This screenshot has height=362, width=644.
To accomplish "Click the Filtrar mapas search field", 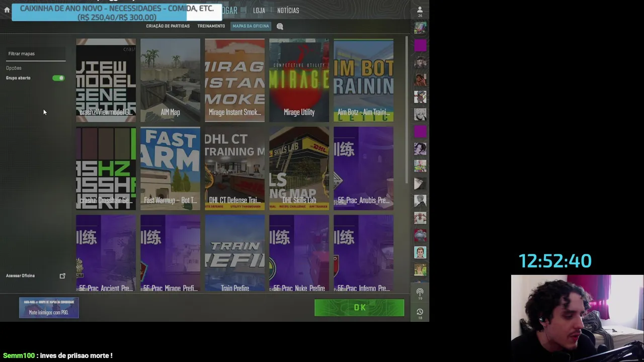I will [36, 54].
